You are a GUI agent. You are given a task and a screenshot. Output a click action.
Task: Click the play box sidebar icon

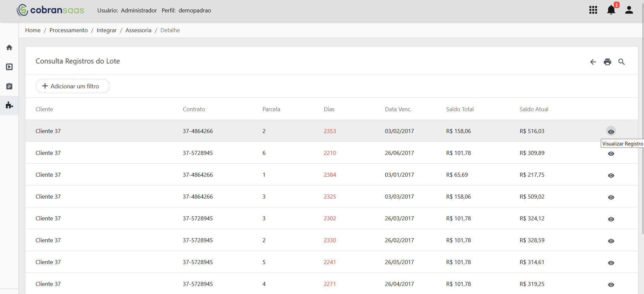point(9,67)
